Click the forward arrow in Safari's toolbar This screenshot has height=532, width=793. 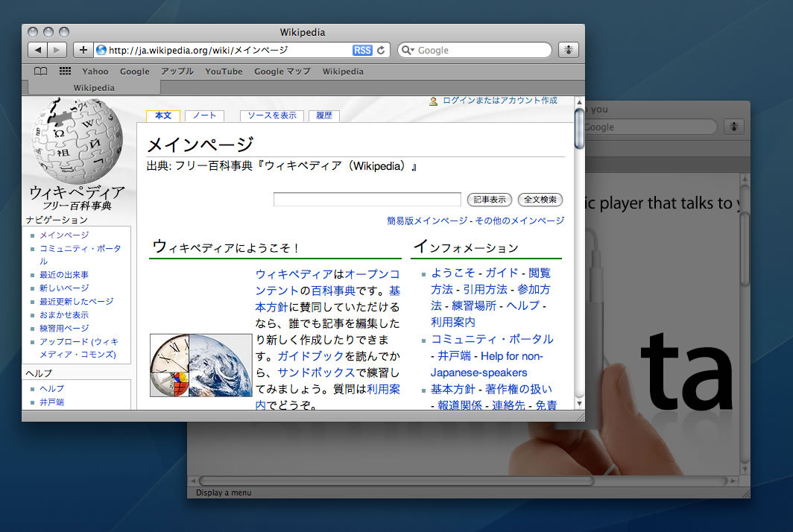point(57,50)
